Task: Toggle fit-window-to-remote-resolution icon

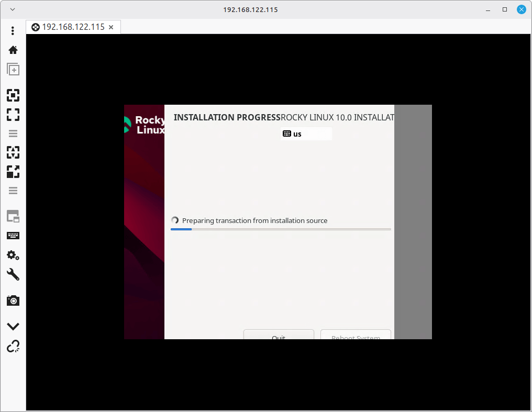Action: point(13,95)
